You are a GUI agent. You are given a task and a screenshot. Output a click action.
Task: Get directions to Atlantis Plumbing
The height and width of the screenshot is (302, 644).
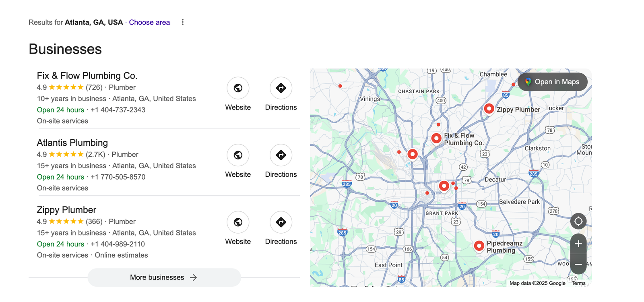pos(281,155)
